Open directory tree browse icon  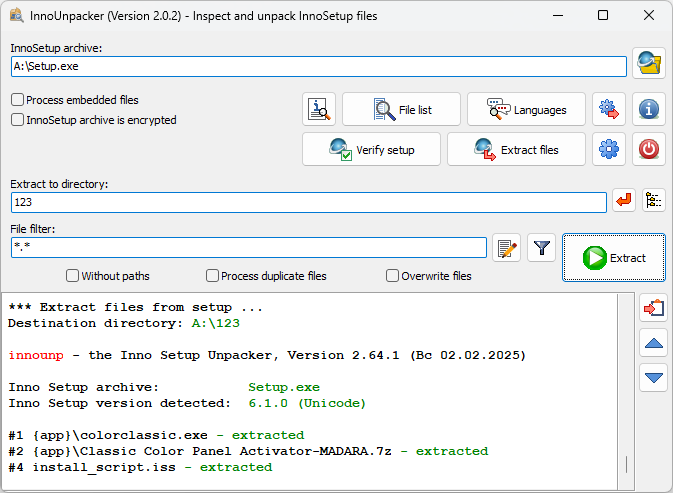654,200
